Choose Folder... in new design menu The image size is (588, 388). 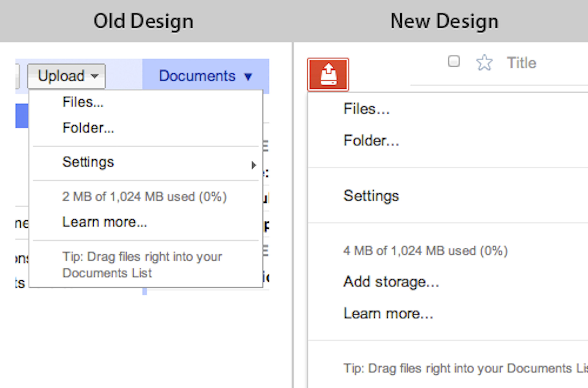click(x=371, y=141)
